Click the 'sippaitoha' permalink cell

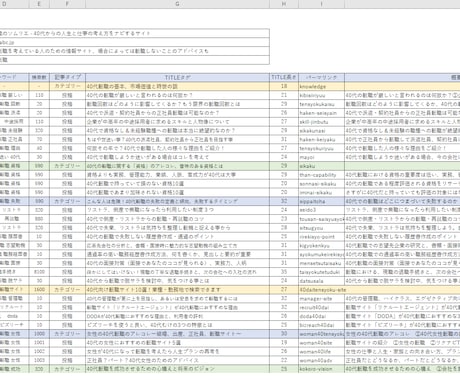[x=322, y=201]
